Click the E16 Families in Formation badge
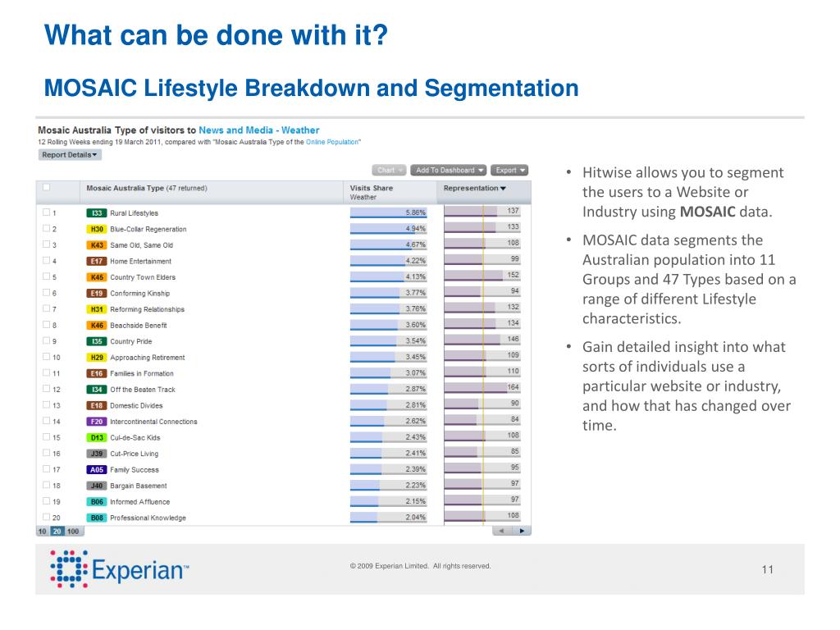The width and height of the screenshot is (840, 630). pyautogui.click(x=97, y=373)
